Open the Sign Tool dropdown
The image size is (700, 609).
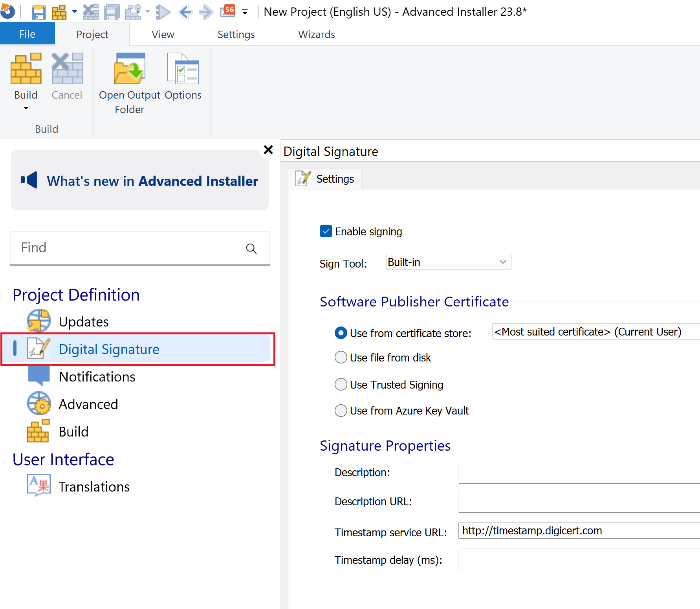[x=449, y=262]
